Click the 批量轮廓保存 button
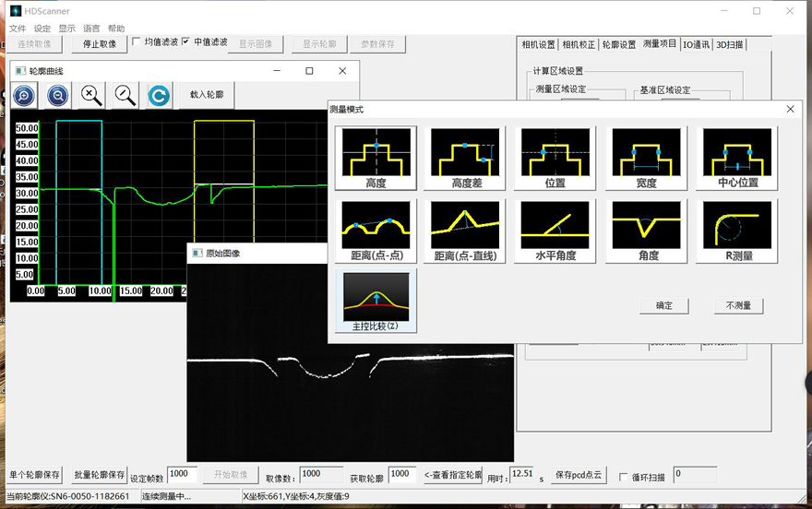This screenshot has height=509, width=812. tap(99, 475)
